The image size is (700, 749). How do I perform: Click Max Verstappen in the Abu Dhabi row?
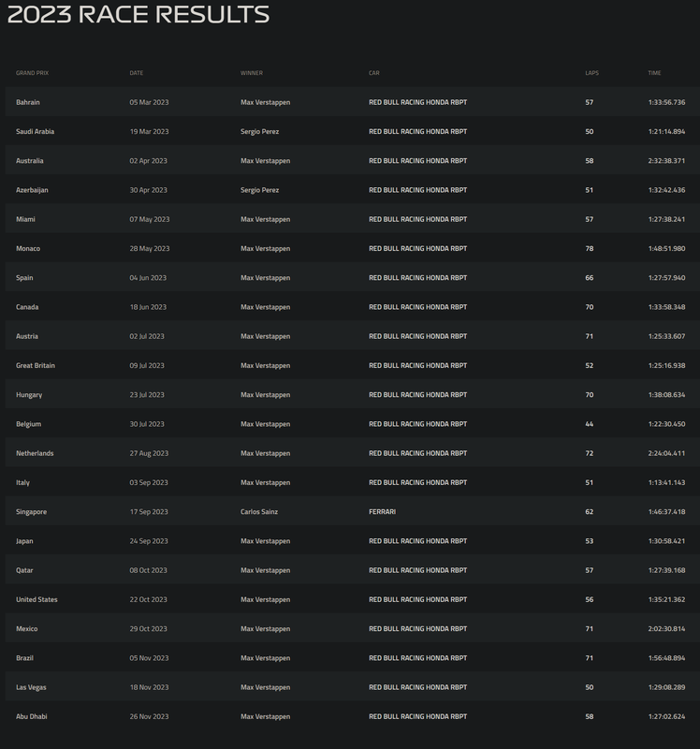[265, 716]
